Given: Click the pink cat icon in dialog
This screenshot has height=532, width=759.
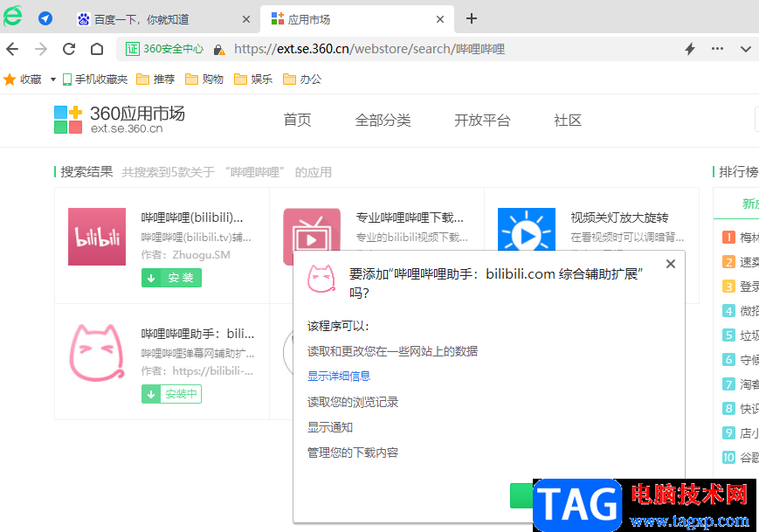Looking at the screenshot, I should 321,279.
